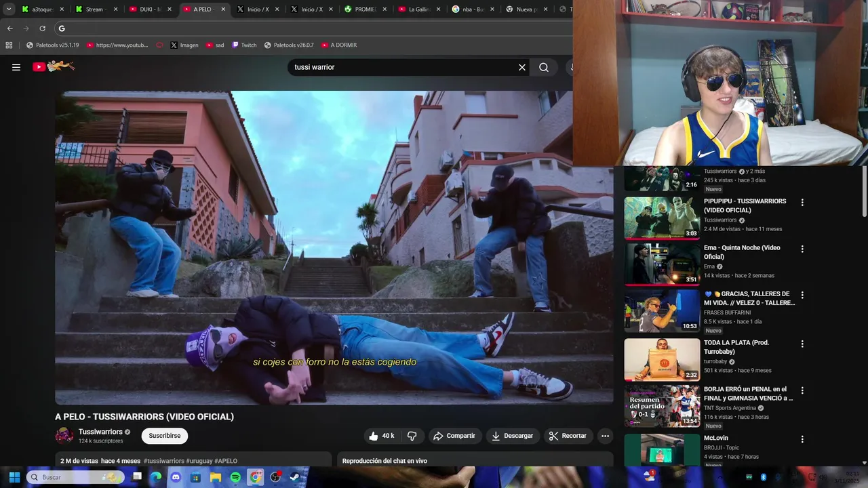Click the #tussiwarriors hashtag
The height and width of the screenshot is (488, 868).
[163, 461]
